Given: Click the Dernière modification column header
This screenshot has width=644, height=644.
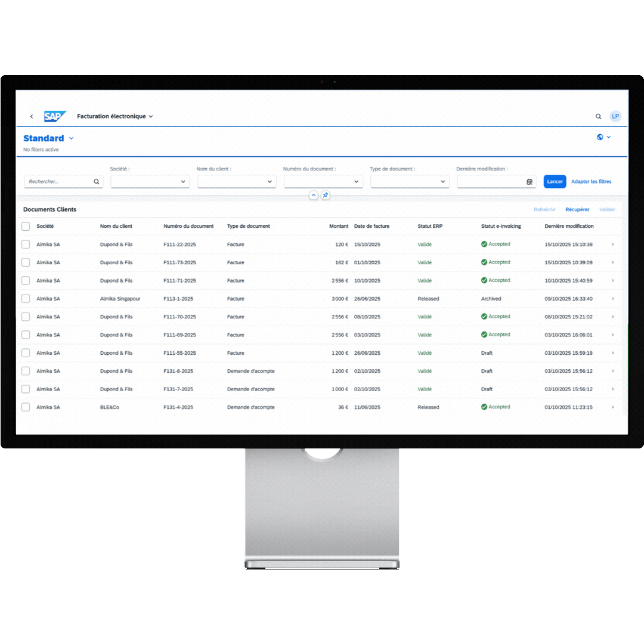Looking at the screenshot, I should pos(569,227).
